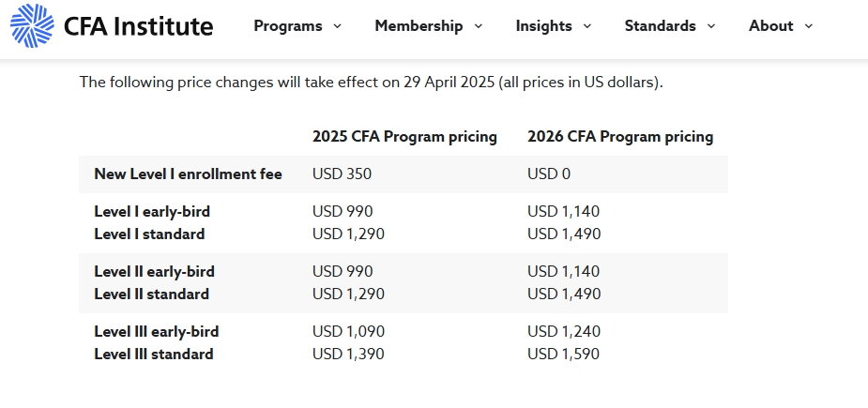Screen dimensions: 868x408
Task: Click the CFA Institute starburst logo icon
Action: click(32, 25)
